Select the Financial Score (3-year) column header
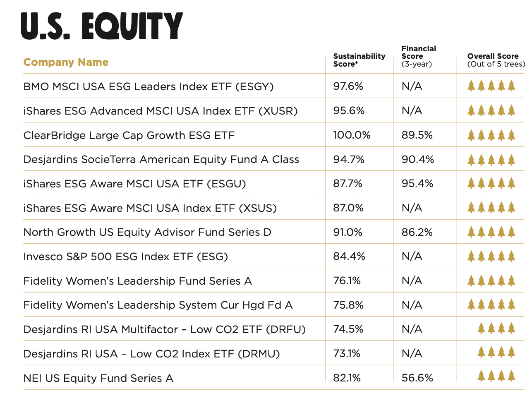The width and height of the screenshot is (532, 398). pos(418,56)
